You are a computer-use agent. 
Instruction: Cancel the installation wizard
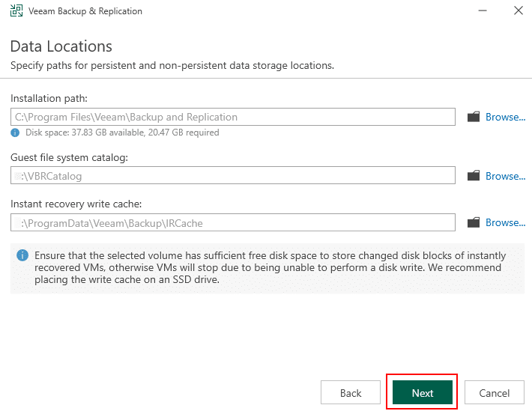tap(495, 392)
